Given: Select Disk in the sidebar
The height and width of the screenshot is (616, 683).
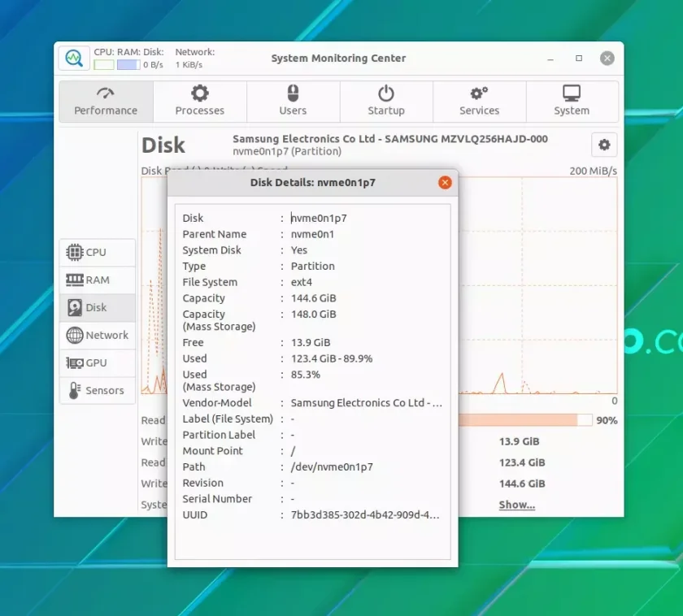Looking at the screenshot, I should point(97,307).
